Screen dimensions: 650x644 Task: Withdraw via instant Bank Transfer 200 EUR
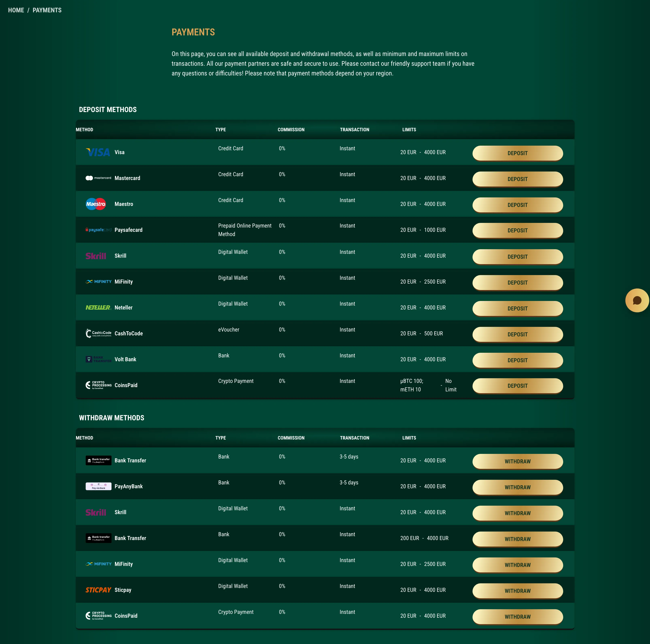[517, 539]
